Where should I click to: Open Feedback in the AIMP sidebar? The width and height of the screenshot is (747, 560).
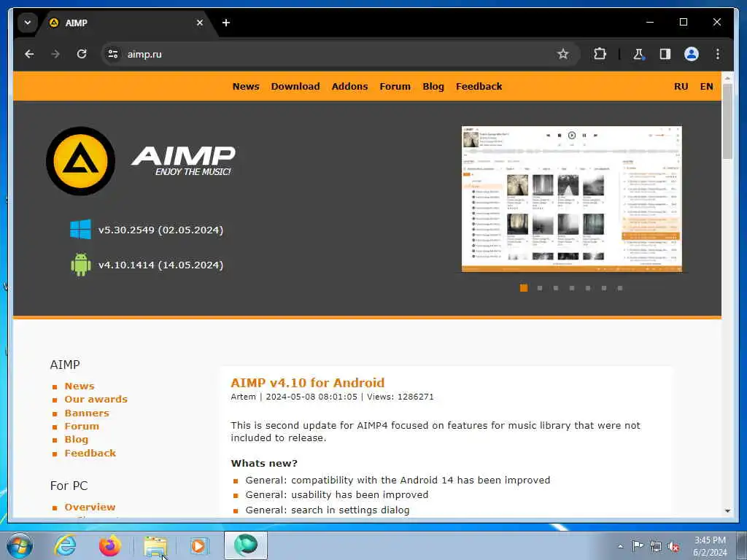pyautogui.click(x=90, y=454)
